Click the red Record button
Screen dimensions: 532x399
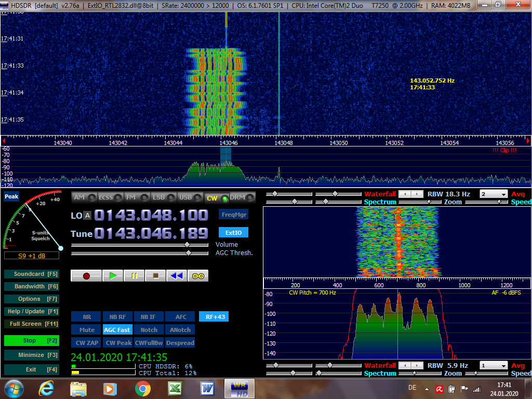[x=86, y=276]
